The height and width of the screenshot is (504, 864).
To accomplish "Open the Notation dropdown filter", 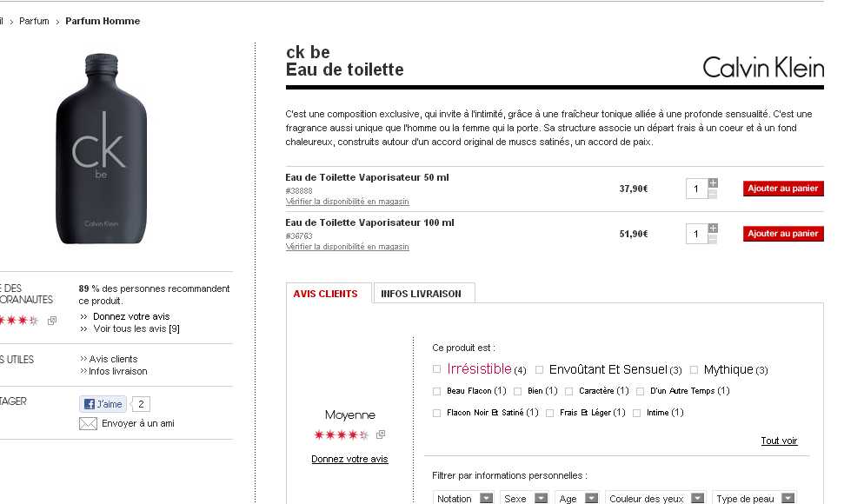I will (465, 499).
